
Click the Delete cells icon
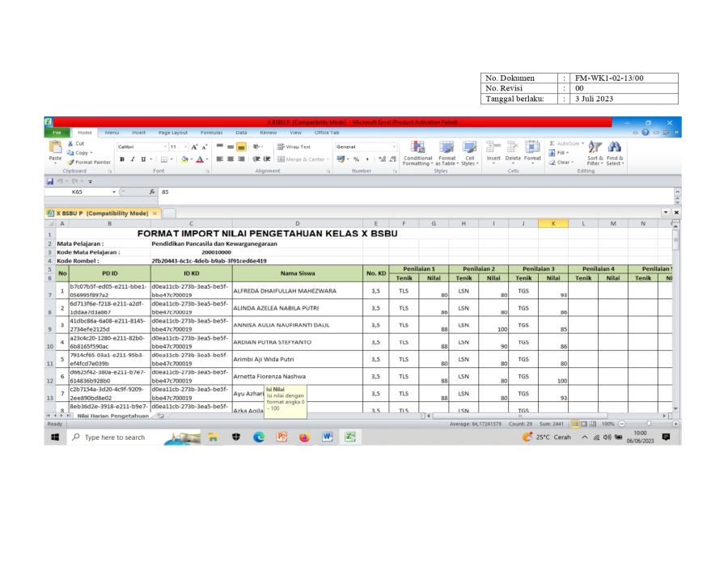[513, 148]
